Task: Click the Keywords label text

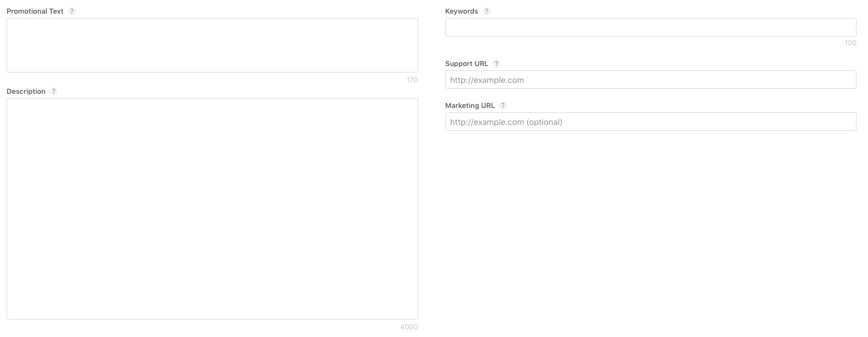Action: tap(461, 11)
